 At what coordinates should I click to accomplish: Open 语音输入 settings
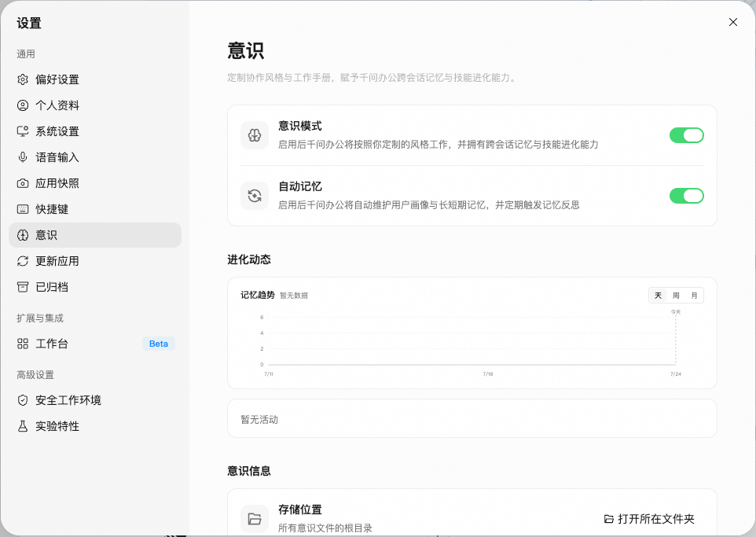[95, 157]
